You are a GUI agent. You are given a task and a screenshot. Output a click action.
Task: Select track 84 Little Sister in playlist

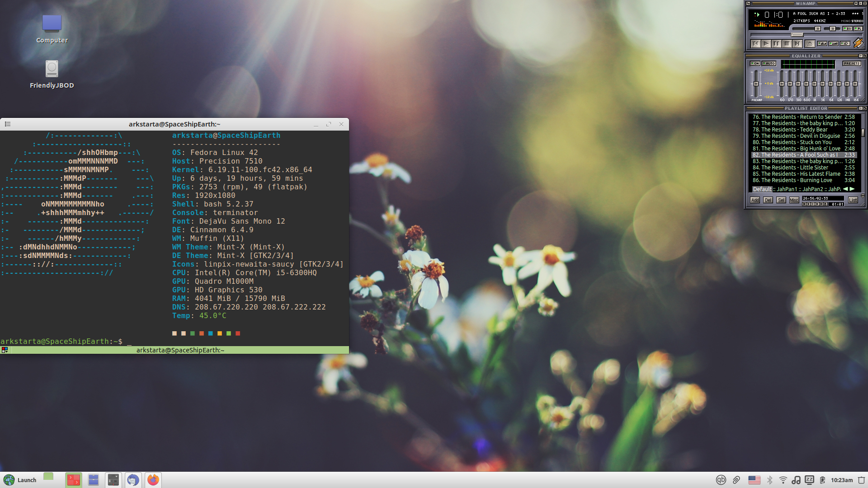coord(796,168)
